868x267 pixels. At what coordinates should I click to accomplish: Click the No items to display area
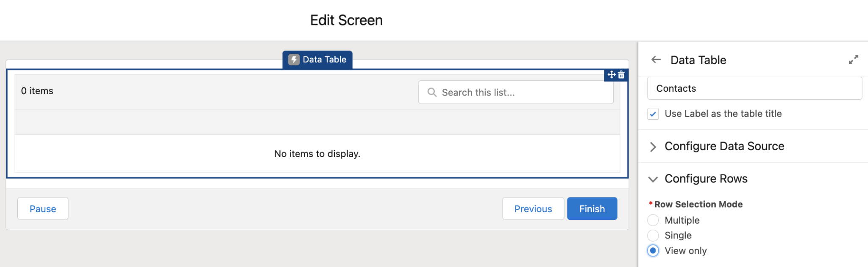tap(317, 154)
